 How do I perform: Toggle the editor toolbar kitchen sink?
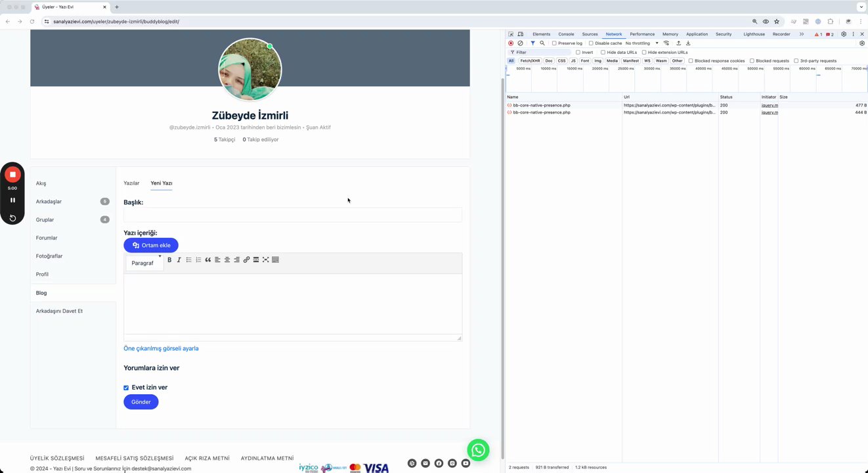pyautogui.click(x=275, y=259)
